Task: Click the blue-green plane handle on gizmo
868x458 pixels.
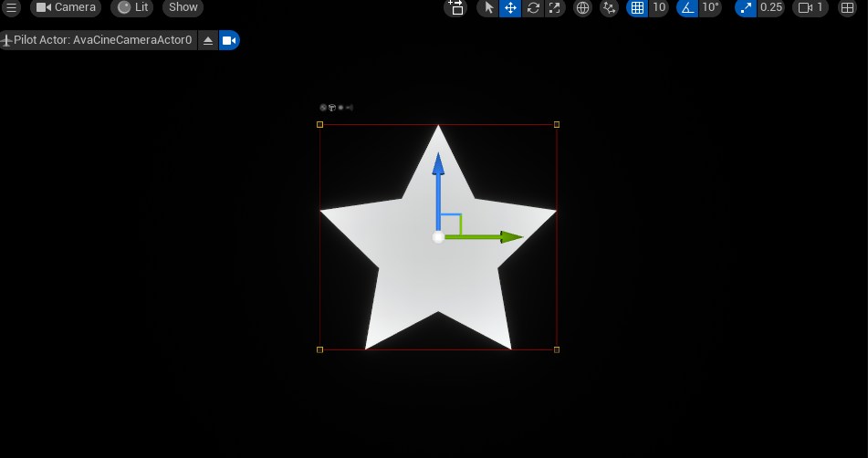Action: [x=453, y=223]
